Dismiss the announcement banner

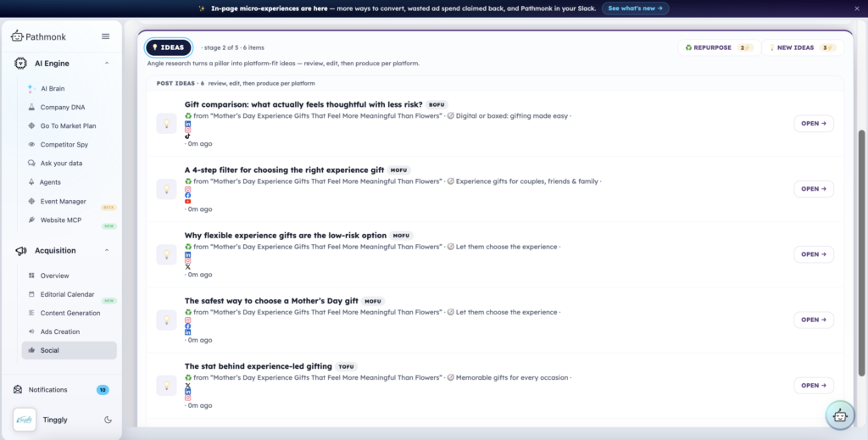(x=856, y=8)
